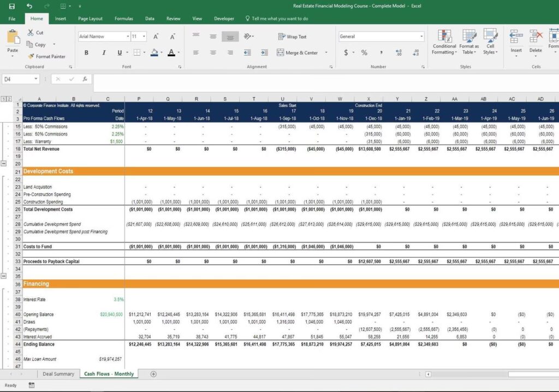Switch to the Deal Summary sheet tab
Viewport: 559px width, 392px height.
click(58, 374)
